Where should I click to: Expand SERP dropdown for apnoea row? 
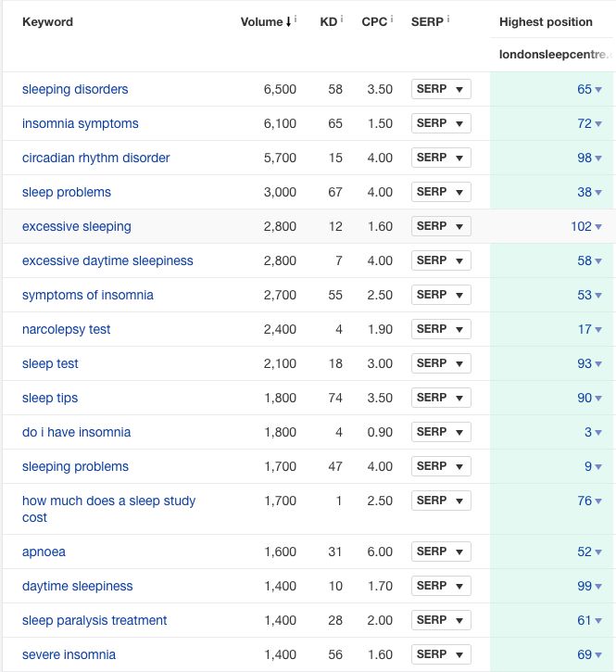click(x=441, y=552)
